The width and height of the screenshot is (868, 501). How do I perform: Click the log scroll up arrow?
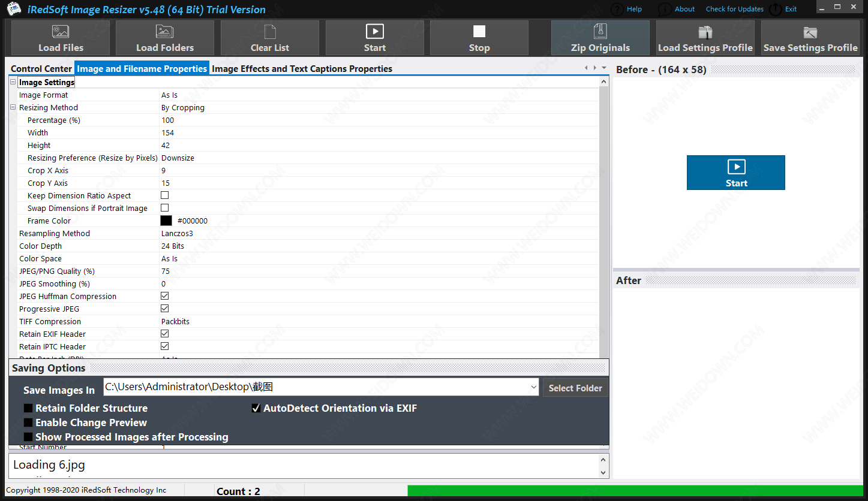click(x=603, y=459)
